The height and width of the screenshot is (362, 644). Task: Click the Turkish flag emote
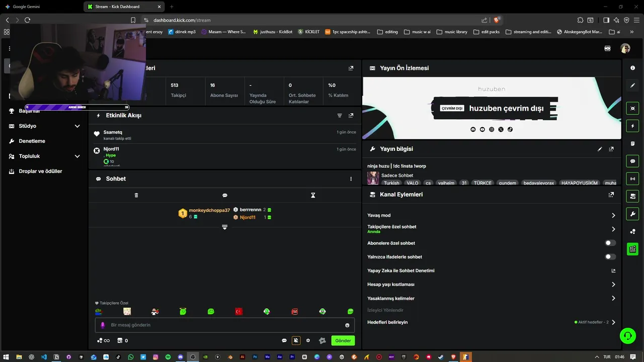(x=239, y=312)
